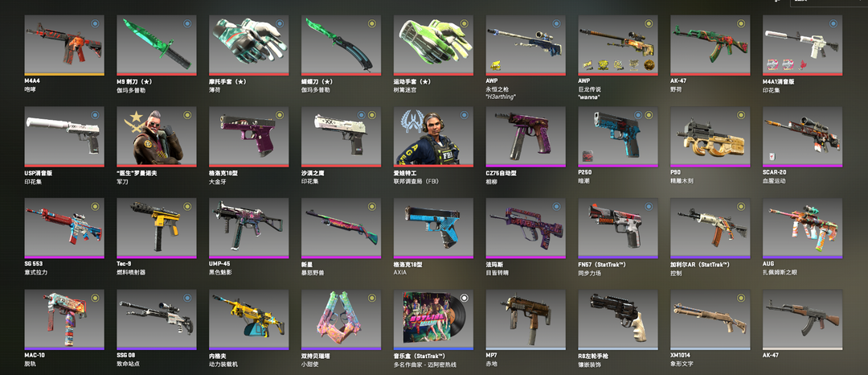868x375 pixels.
Task: Click the yellow T equipped badge on AK-47 野荷
Action: click(x=741, y=24)
